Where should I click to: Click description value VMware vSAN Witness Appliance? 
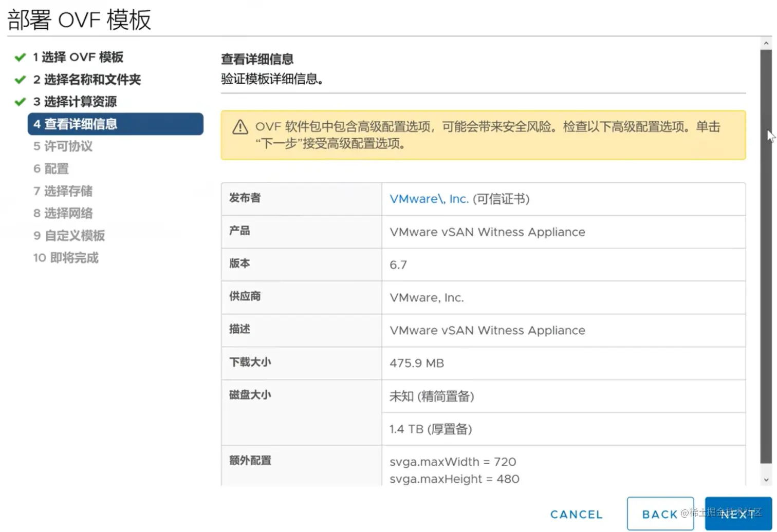point(487,331)
